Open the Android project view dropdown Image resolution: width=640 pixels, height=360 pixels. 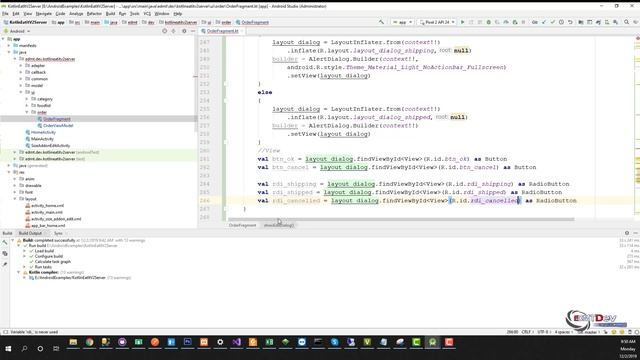click(17, 31)
